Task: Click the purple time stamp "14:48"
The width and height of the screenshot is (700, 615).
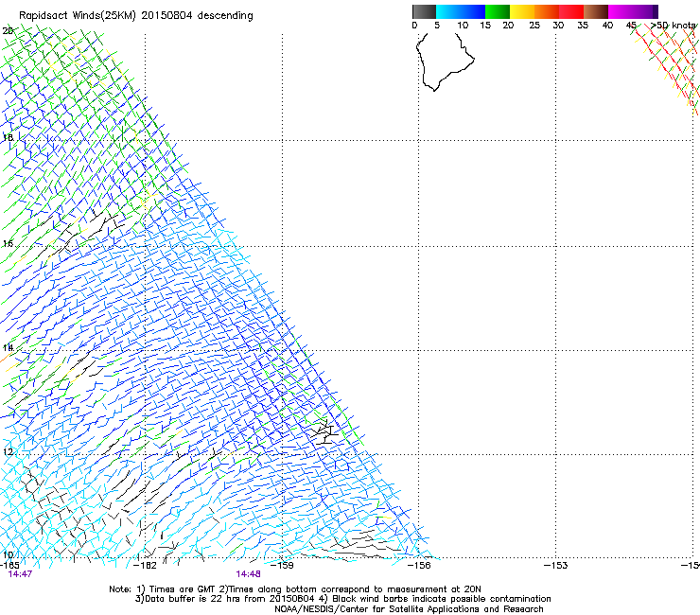Action: (x=248, y=574)
